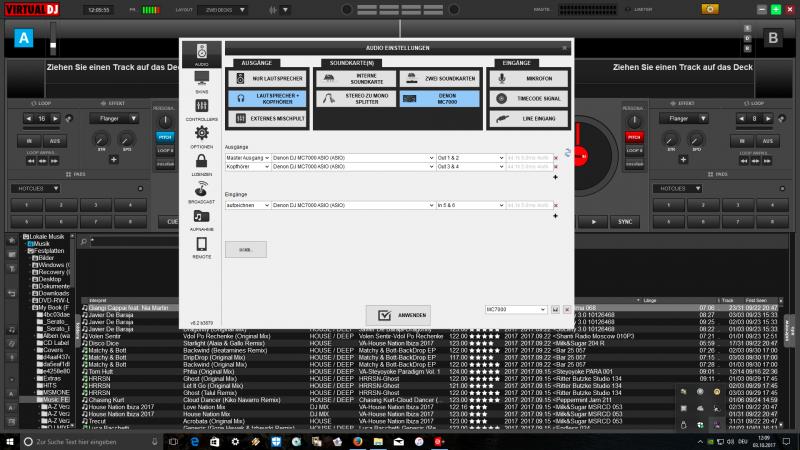Viewport: 800px width, 450px height.
Task: Remove the Kopfhörer output row
Action: [x=556, y=167]
